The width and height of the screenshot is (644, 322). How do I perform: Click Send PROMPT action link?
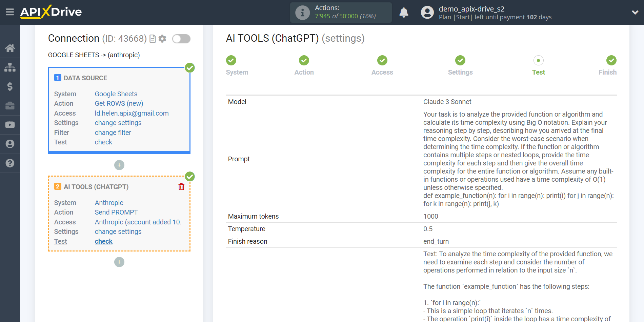(x=116, y=212)
